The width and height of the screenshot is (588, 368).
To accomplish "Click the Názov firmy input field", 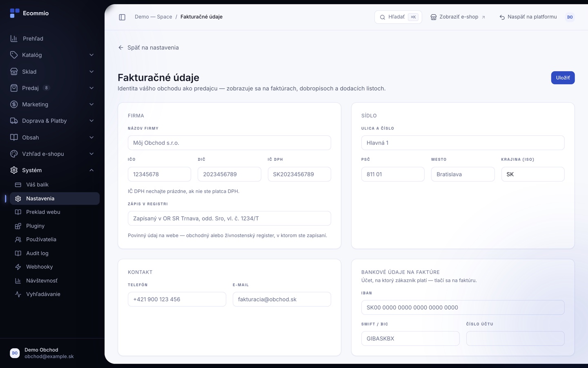I will coord(229,143).
